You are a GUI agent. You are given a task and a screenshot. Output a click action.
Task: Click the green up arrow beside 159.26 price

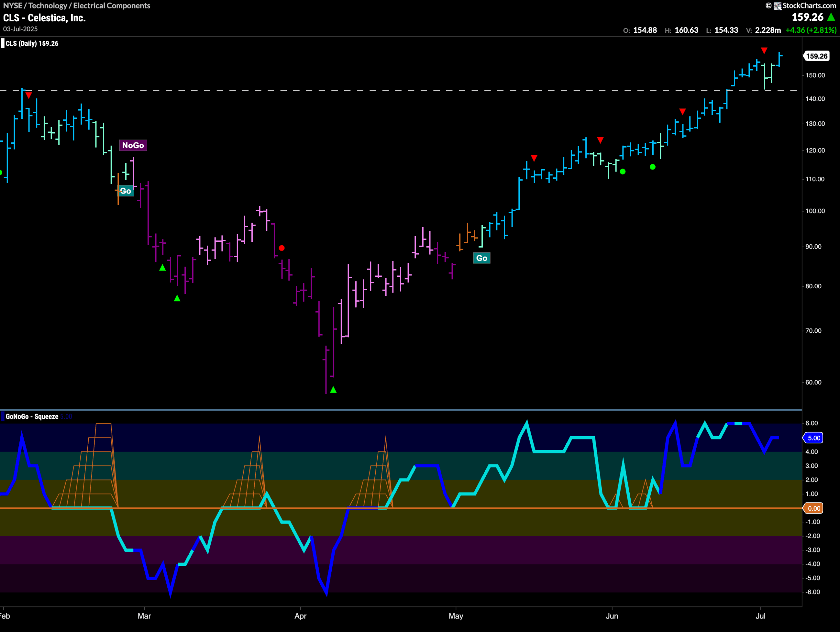(x=831, y=17)
